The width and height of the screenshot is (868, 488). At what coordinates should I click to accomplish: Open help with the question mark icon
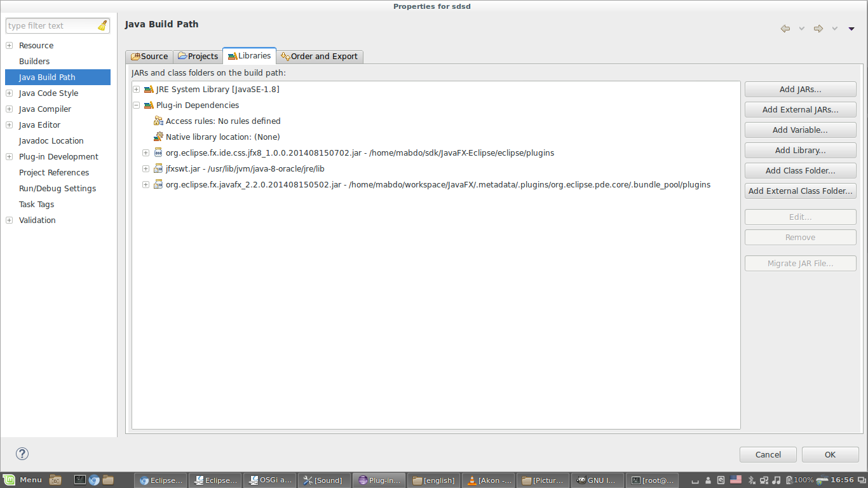(22, 454)
